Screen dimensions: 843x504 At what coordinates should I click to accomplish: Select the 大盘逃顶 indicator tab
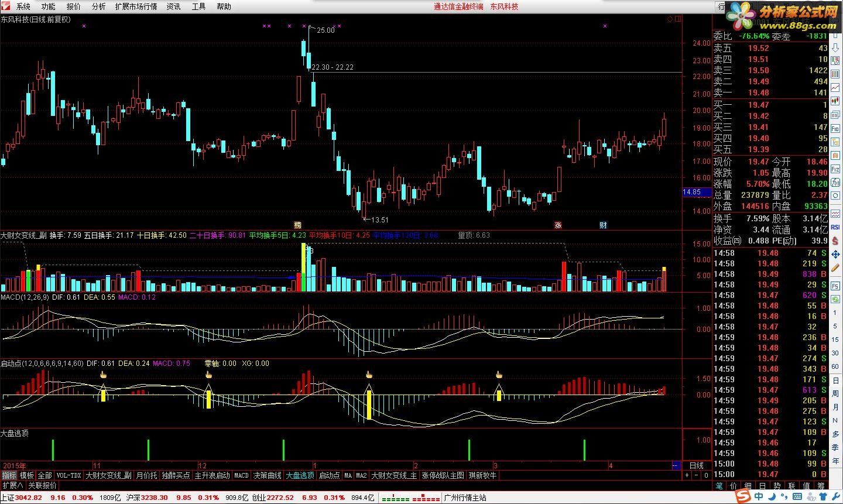click(300, 475)
